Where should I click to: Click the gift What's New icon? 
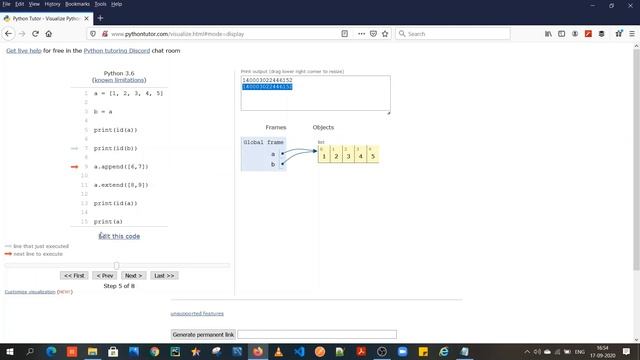[619, 34]
